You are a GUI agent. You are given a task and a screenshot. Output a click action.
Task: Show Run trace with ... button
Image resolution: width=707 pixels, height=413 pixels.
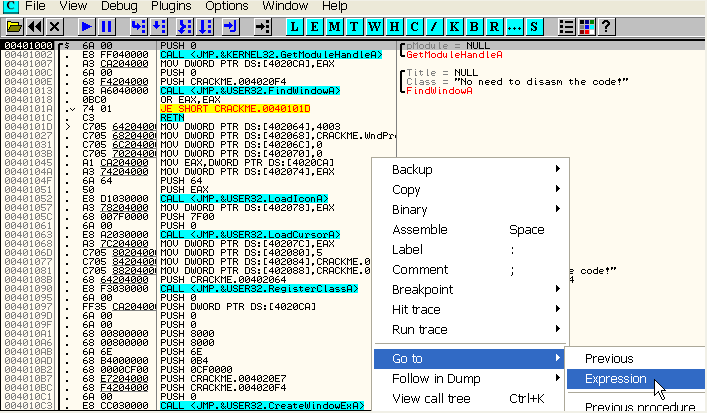click(x=514, y=27)
